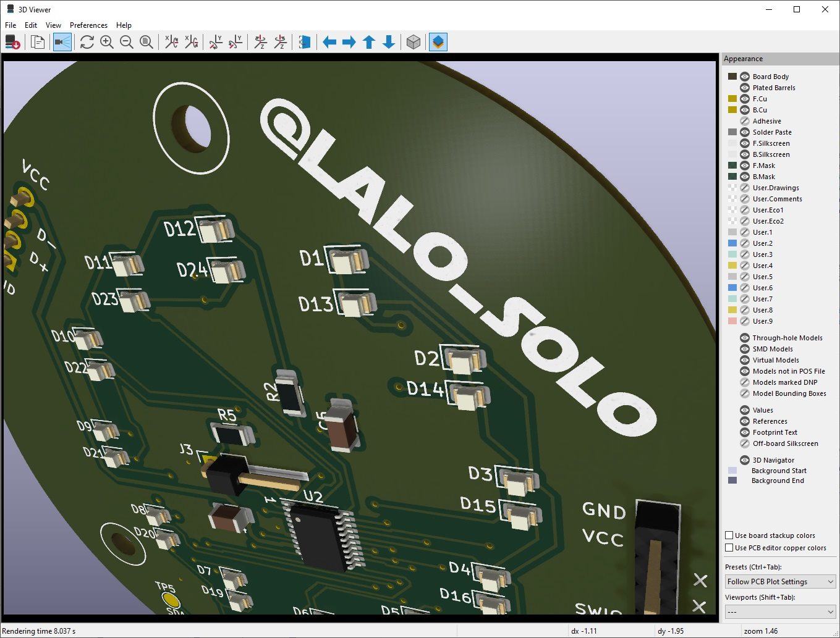Viewport: 840px width, 638px height.
Task: Open the Edit menu
Action: (31, 25)
